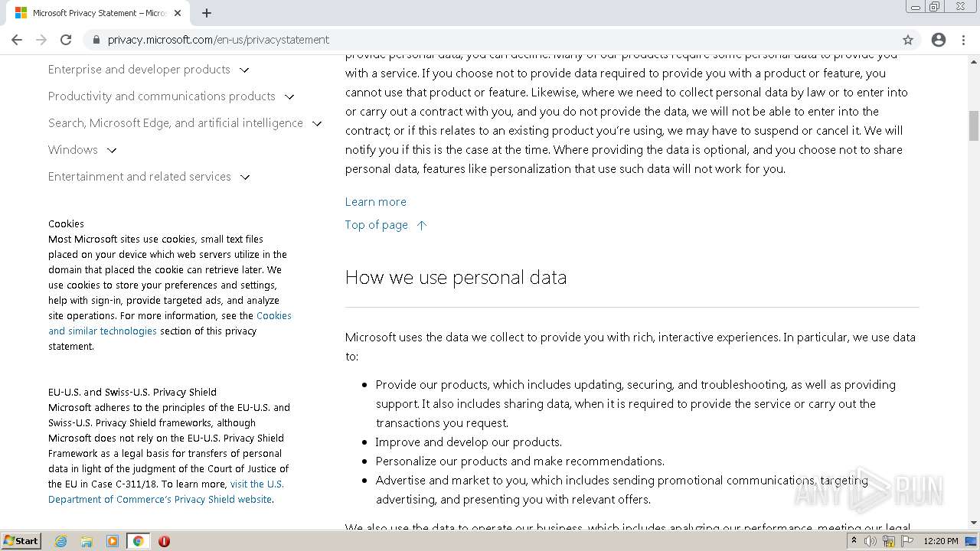This screenshot has width=980, height=551.
Task: Launch Internet Explorer from the taskbar
Action: pyautogui.click(x=60, y=541)
